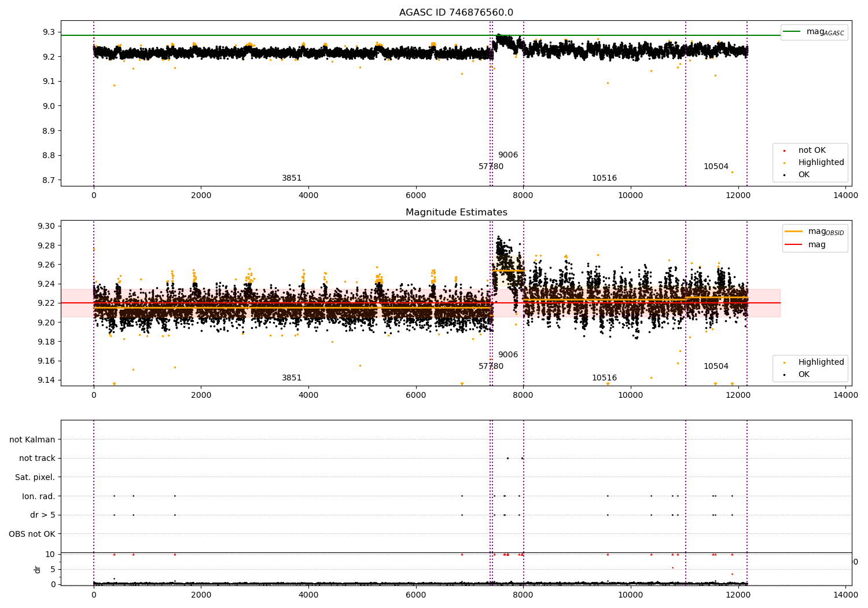Click the orange line sample beside mag OBSID
This screenshot has width=868, height=608.
point(794,231)
